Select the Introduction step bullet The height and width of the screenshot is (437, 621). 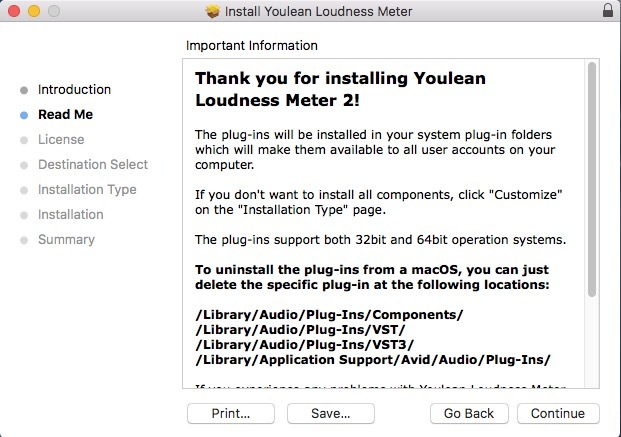point(24,90)
